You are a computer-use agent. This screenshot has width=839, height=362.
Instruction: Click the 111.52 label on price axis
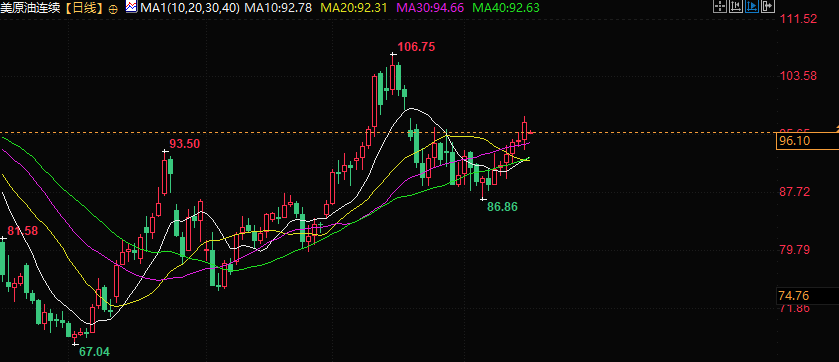coord(798,19)
